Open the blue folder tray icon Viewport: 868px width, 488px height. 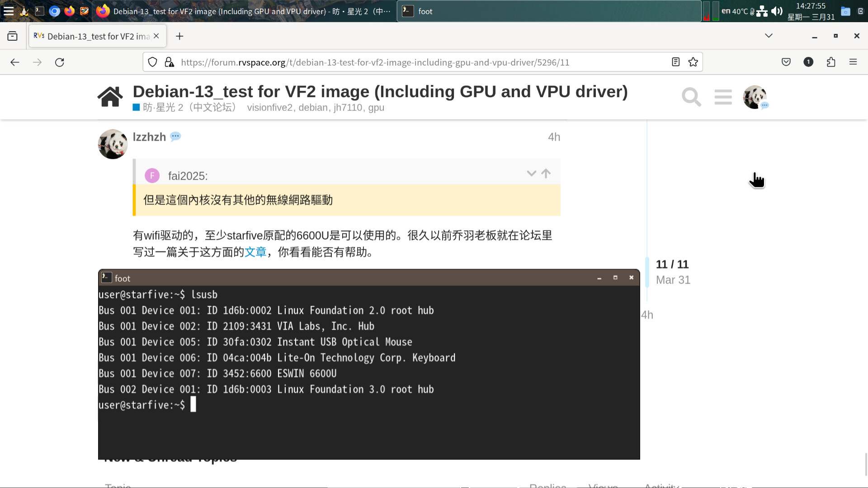pyautogui.click(x=845, y=11)
